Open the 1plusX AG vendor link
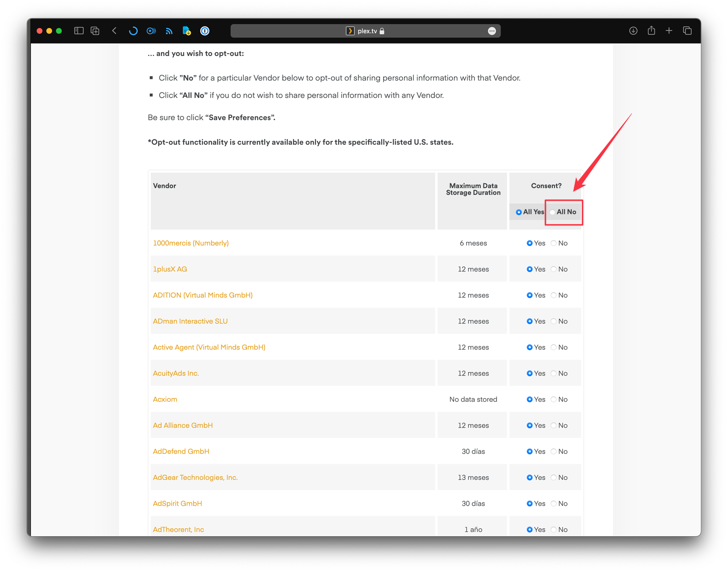Viewport: 728px width, 572px height. click(x=170, y=269)
